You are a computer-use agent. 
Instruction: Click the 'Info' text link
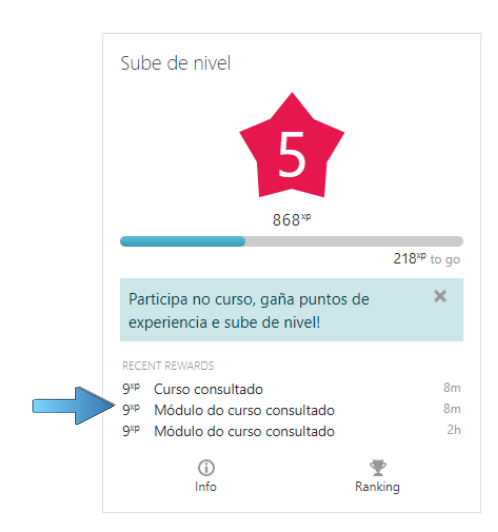pyautogui.click(x=206, y=487)
